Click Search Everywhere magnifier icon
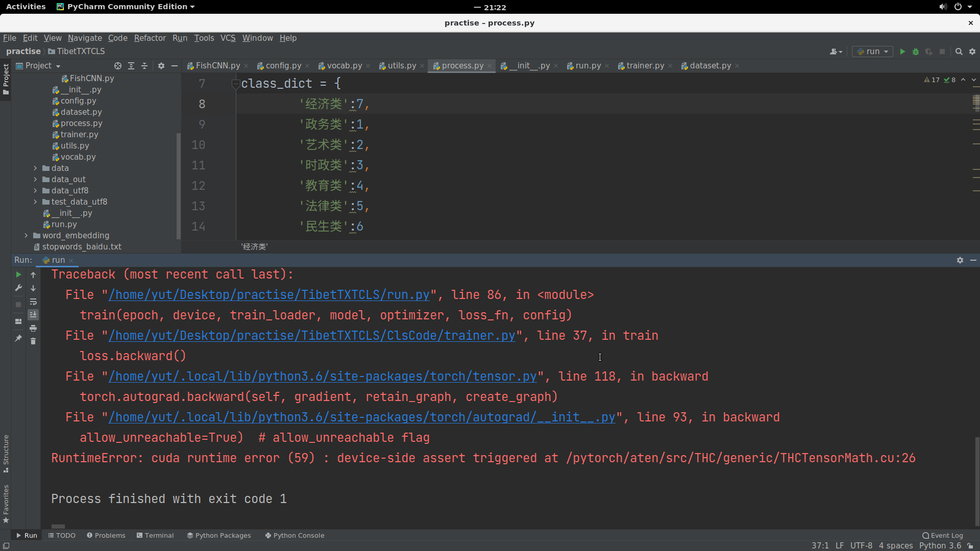The height and width of the screenshot is (551, 980). point(959,52)
